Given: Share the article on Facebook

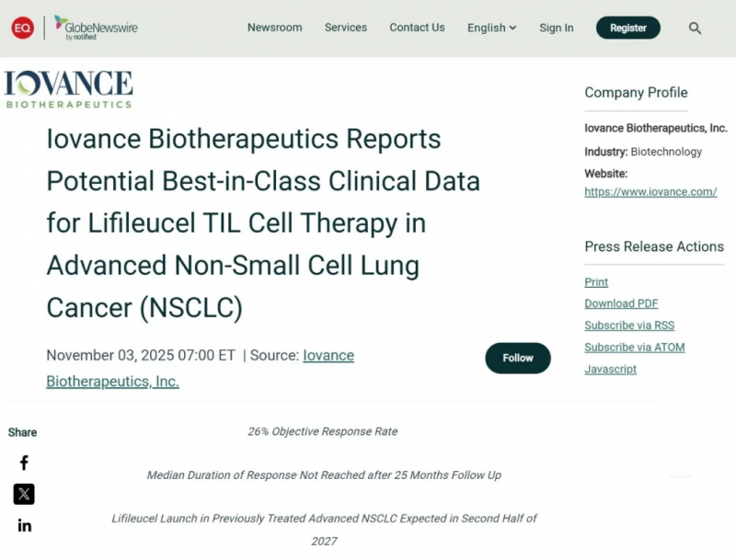Looking at the screenshot, I should pos(23,463).
